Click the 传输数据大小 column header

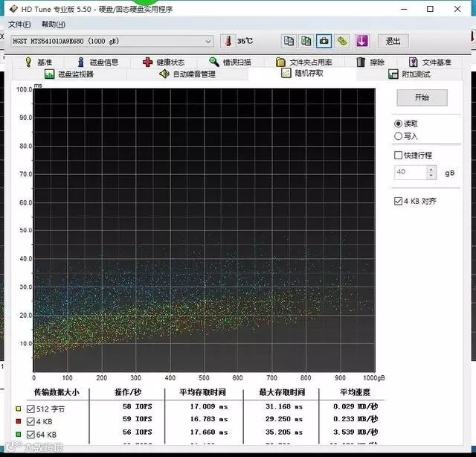pyautogui.click(x=57, y=392)
